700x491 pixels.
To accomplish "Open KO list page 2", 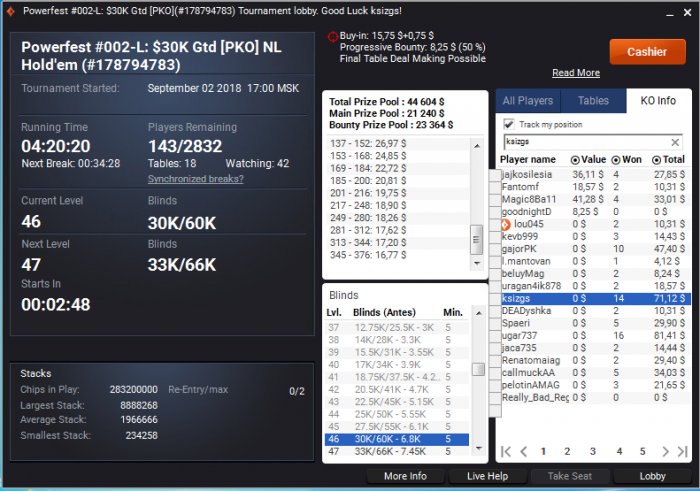I will pos(567,451).
